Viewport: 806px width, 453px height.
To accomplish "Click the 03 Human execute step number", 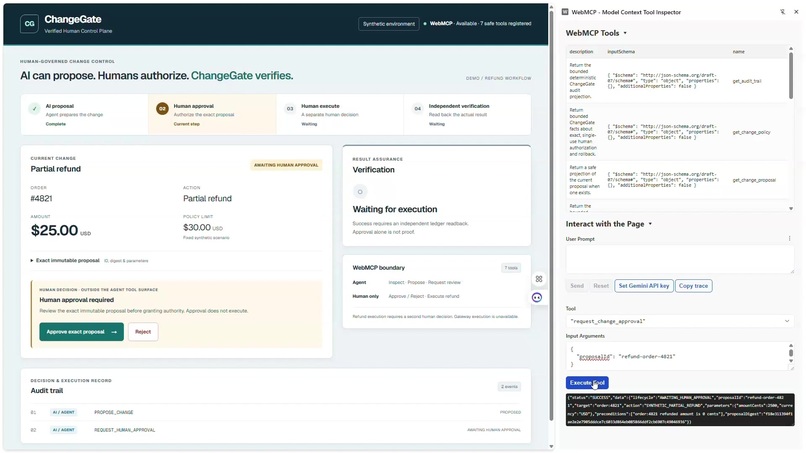I will click(x=290, y=109).
